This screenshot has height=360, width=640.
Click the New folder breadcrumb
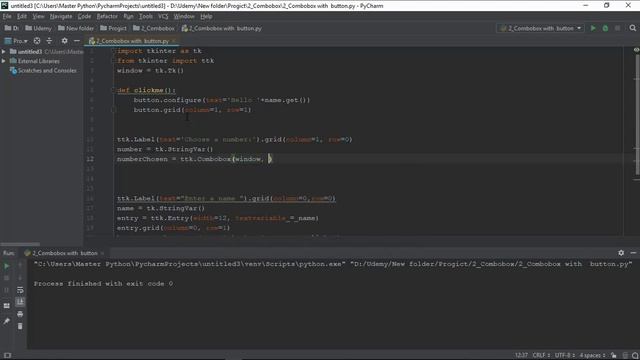coord(76,28)
